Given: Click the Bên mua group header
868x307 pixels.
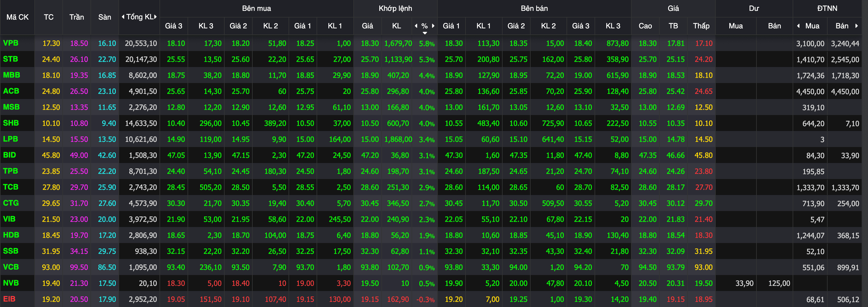Looking at the screenshot, I should 257,8.
